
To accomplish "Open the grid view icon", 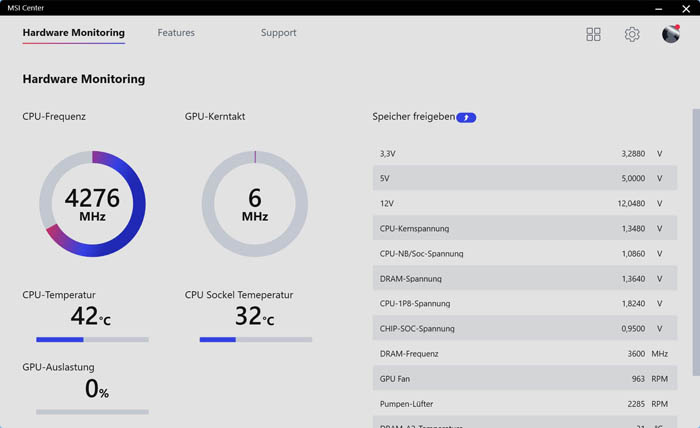I will pos(593,34).
